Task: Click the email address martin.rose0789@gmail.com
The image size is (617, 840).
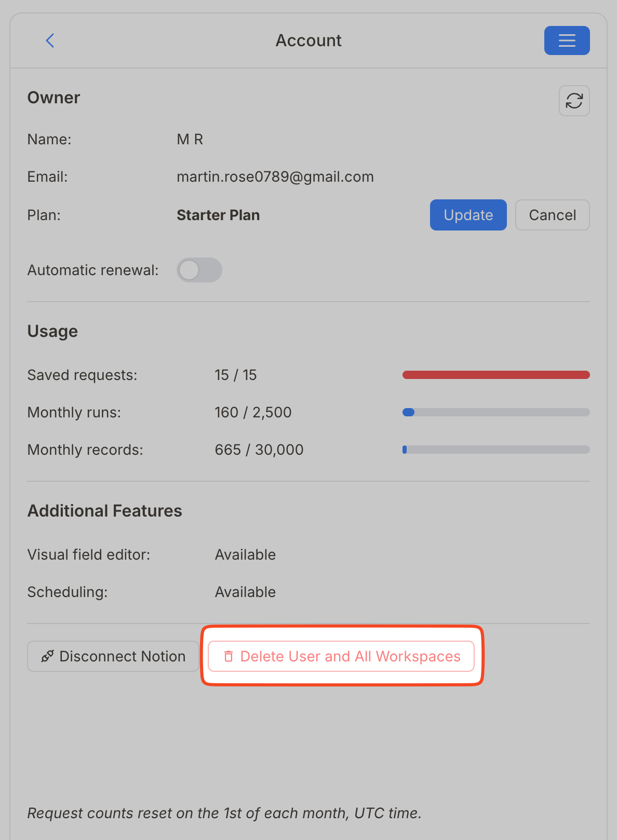Action: 275,177
